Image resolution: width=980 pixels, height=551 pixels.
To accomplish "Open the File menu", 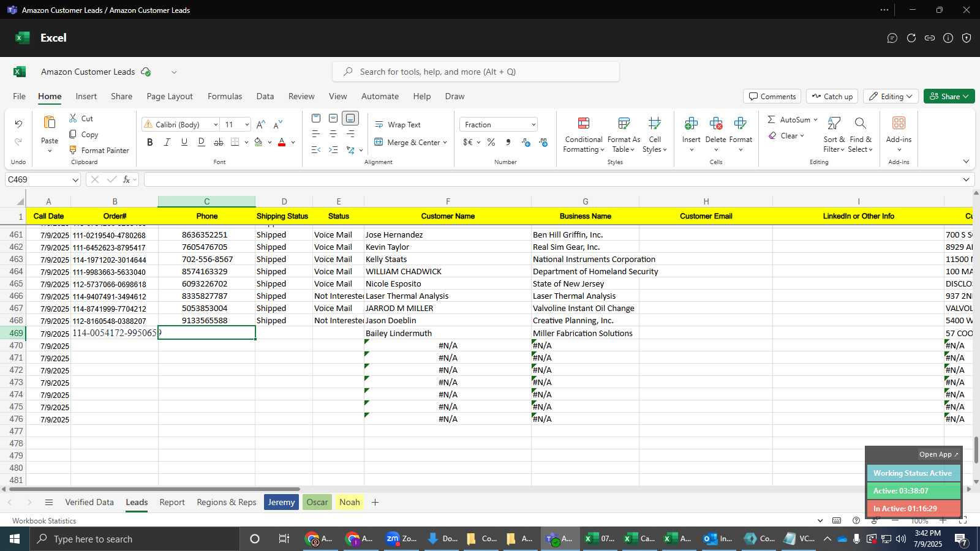I will (x=20, y=96).
